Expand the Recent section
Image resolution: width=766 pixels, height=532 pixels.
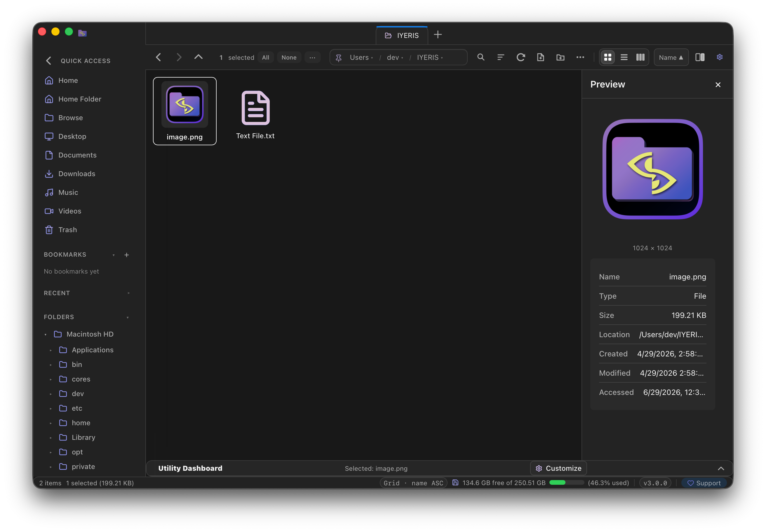(128, 293)
